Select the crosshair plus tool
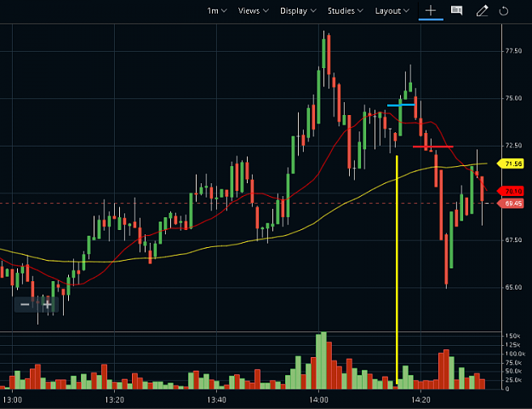Image resolution: width=532 pixels, height=409 pixels. [x=431, y=11]
